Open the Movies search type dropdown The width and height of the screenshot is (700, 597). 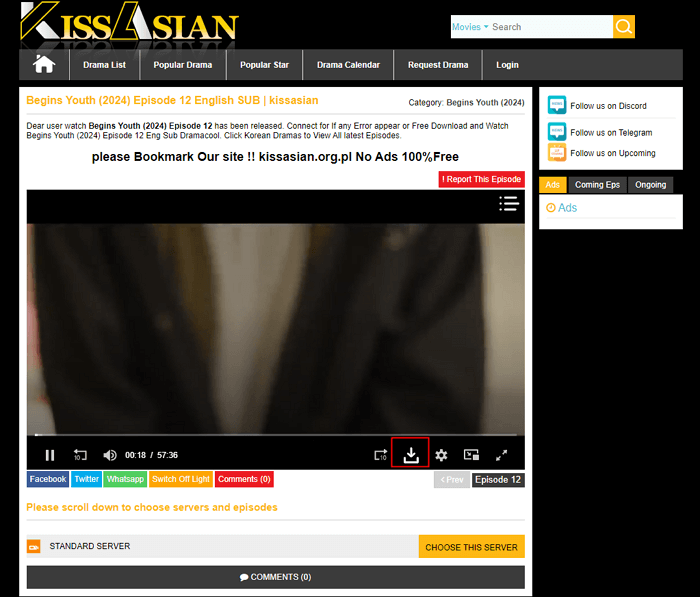(470, 27)
